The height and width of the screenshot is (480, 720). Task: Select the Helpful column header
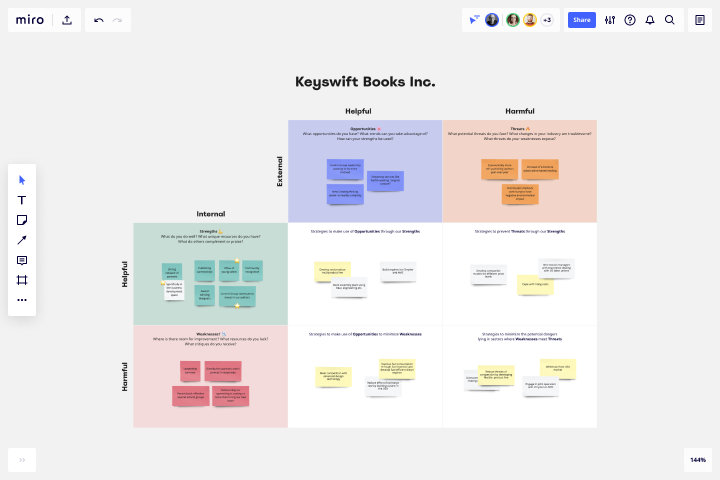[358, 111]
